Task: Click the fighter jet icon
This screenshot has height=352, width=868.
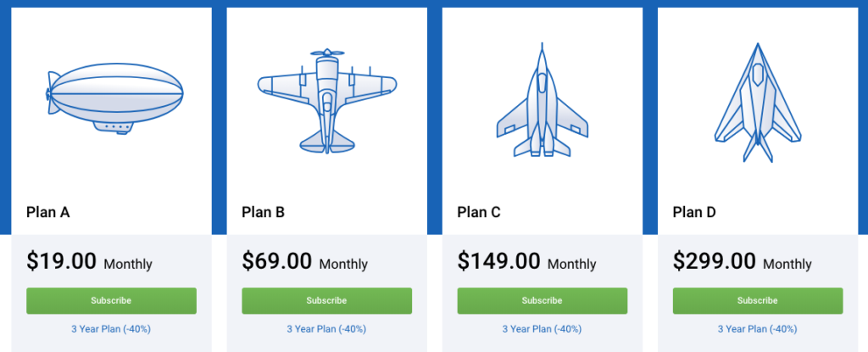Action: (x=542, y=102)
